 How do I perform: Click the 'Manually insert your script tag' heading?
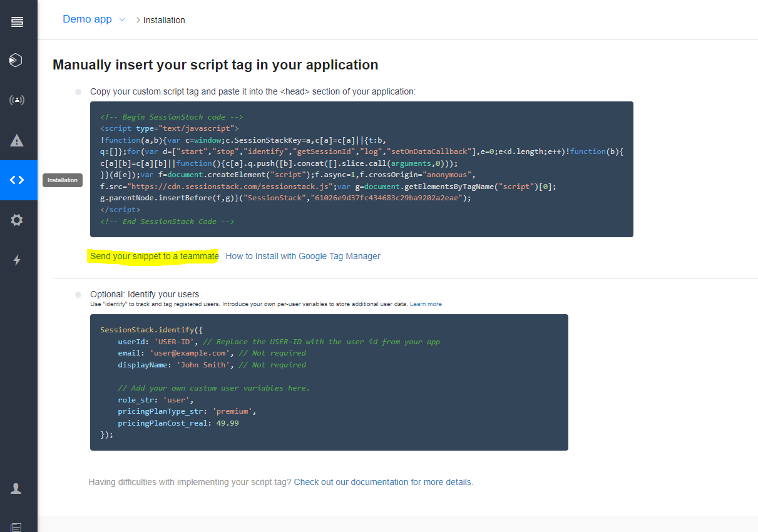click(x=215, y=64)
